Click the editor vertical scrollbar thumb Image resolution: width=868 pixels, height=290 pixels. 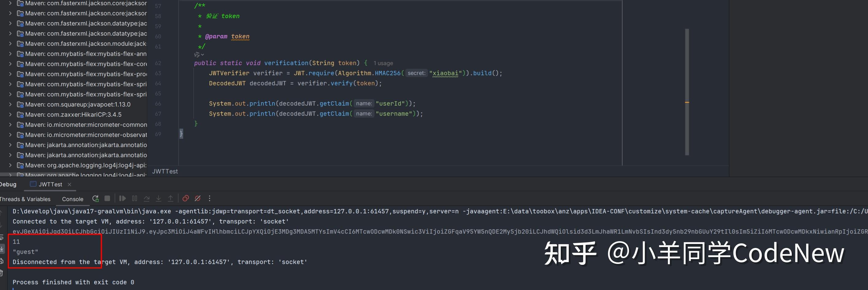(687, 91)
